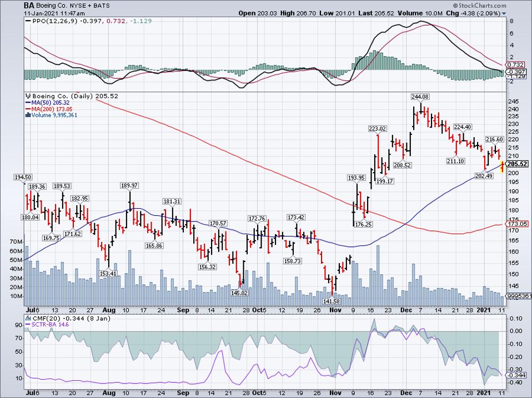The width and height of the screenshot is (532, 398).
Task: Click the 189.97 price annotation
Action: click(129, 185)
